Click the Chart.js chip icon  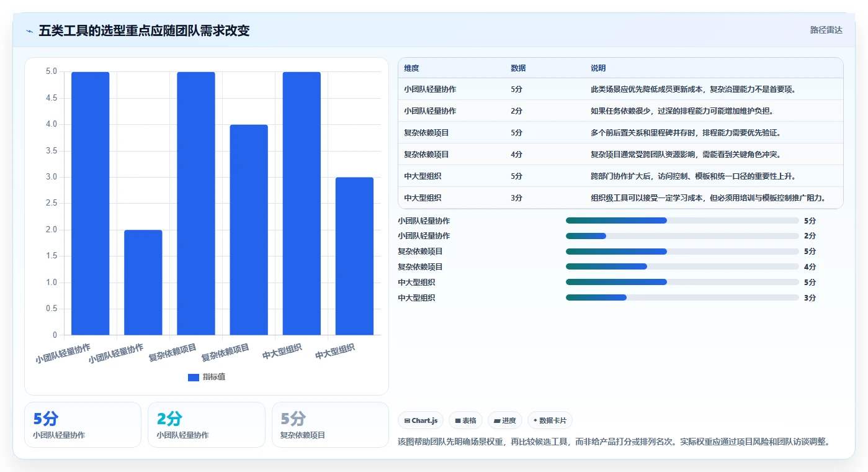(407, 420)
